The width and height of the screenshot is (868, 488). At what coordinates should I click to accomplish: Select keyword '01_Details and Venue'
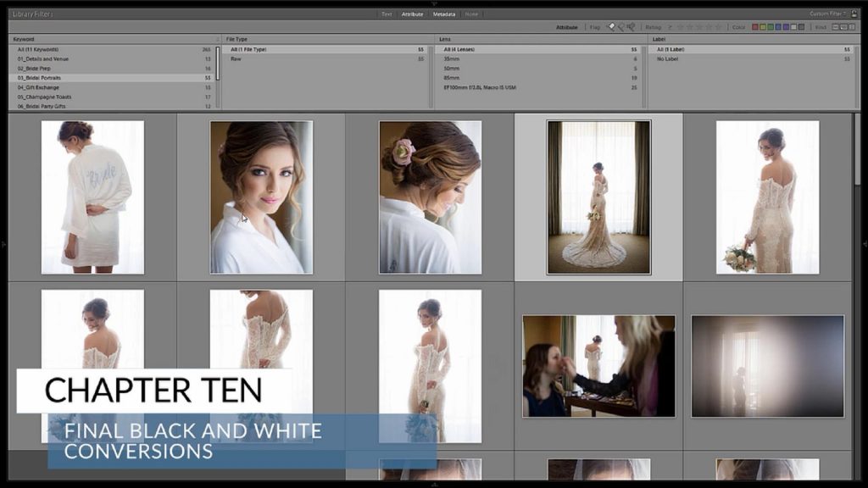point(113,58)
